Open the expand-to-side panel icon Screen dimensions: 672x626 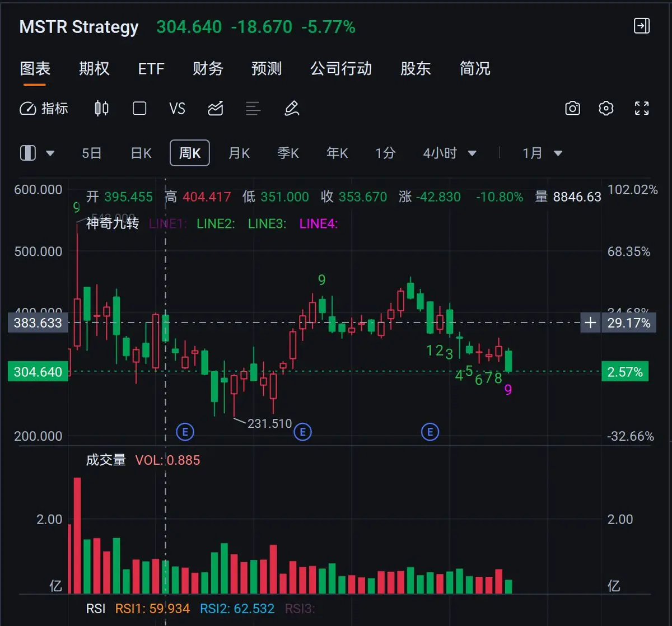[641, 26]
